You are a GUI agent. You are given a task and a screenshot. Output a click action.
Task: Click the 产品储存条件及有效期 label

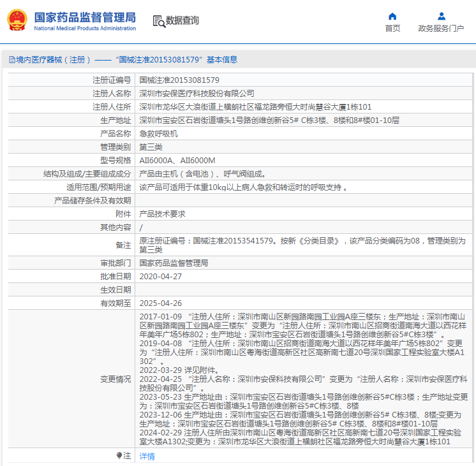(x=93, y=201)
